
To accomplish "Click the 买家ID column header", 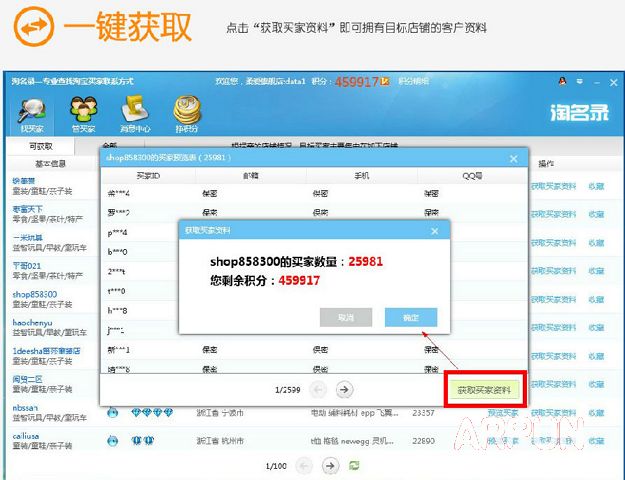I will click(148, 175).
